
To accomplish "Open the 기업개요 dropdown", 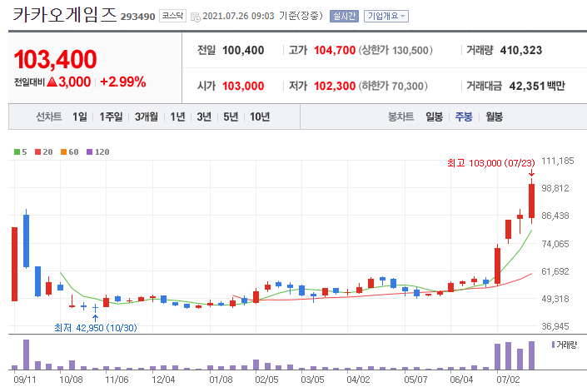I will pos(386,16).
